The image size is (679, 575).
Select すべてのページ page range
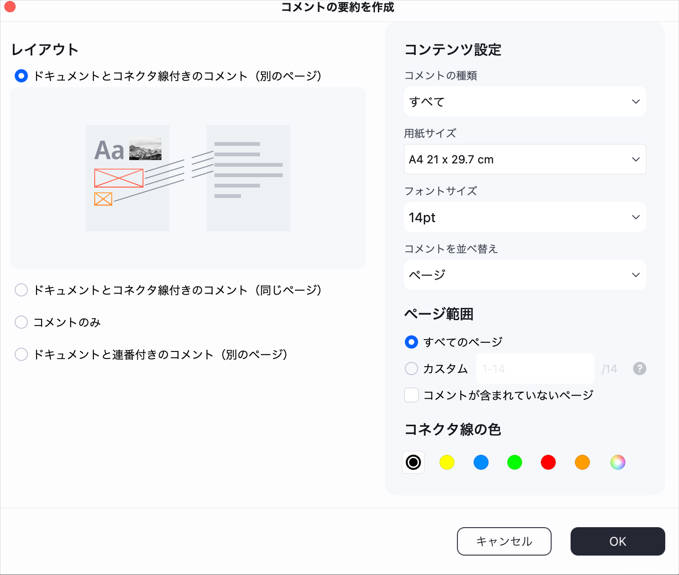point(411,342)
